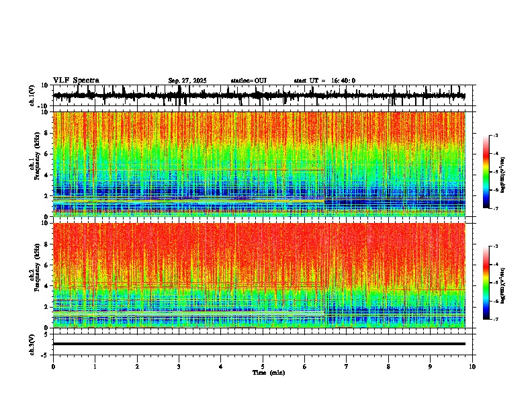532x411 pixels.
Task: Click the time axis tick label '9'
Action: pos(430,367)
